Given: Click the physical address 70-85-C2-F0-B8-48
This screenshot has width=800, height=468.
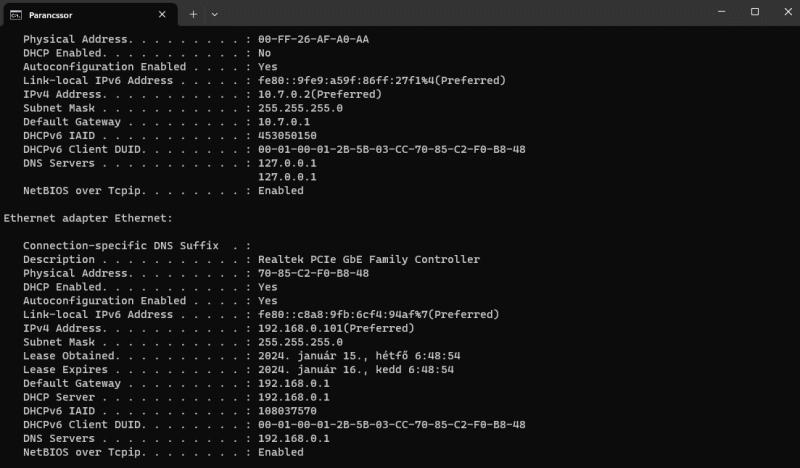Looking at the screenshot, I should pos(313,273).
